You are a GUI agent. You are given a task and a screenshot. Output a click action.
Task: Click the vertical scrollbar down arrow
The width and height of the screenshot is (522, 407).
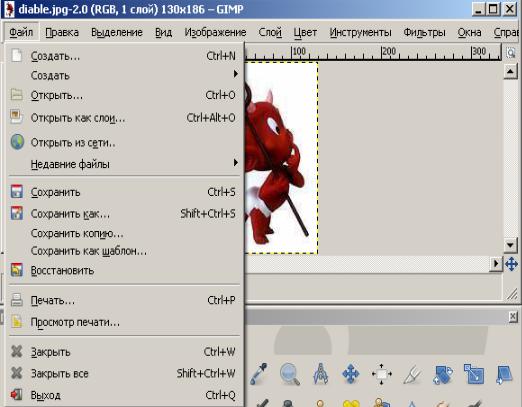pos(510,246)
